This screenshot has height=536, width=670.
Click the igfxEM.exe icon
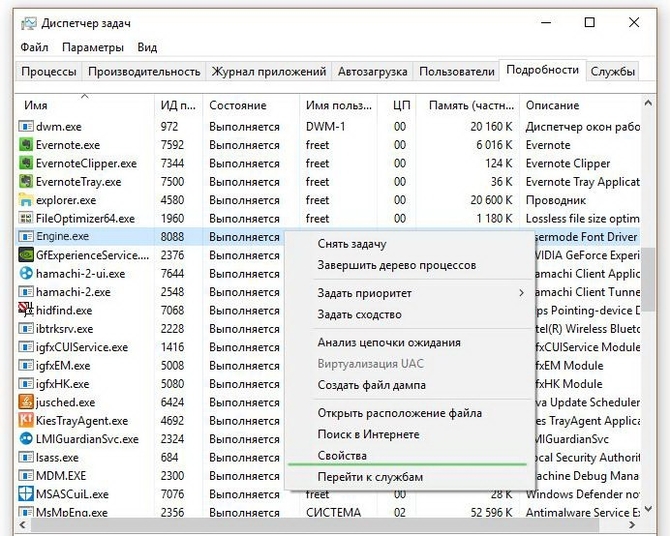click(26, 365)
